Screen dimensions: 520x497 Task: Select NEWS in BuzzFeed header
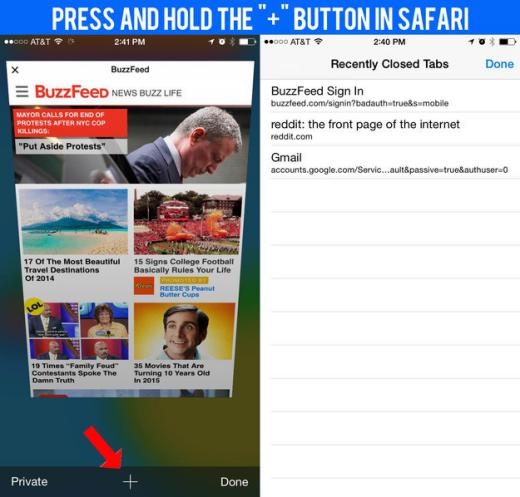tap(124, 93)
